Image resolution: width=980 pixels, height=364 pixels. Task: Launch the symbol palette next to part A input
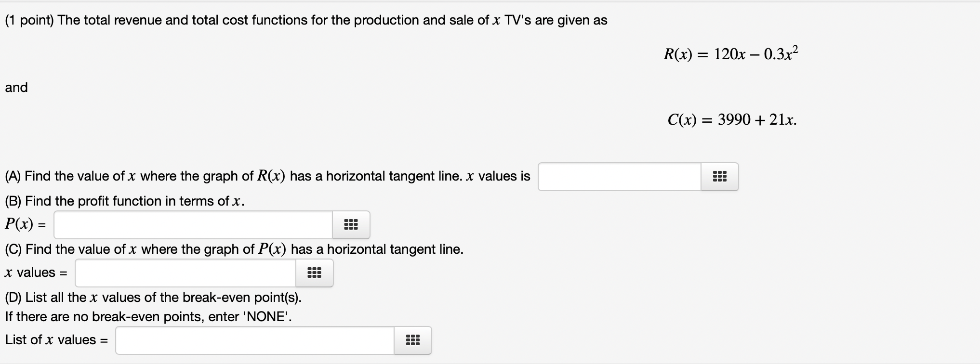[x=719, y=177]
